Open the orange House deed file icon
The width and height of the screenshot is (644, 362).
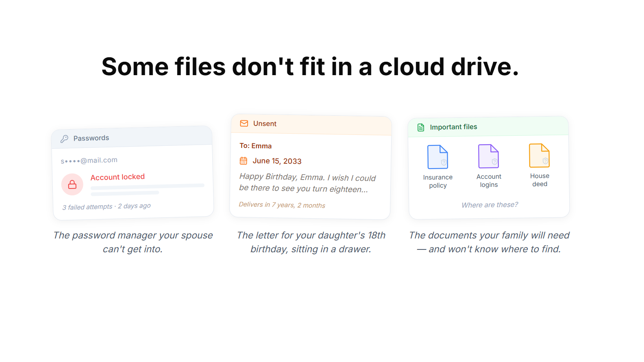539,156
